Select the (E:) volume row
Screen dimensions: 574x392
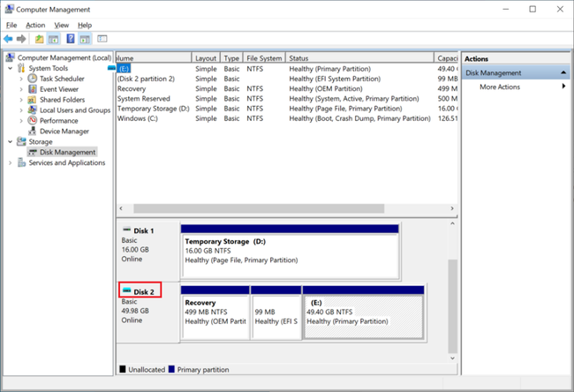[x=287, y=69]
